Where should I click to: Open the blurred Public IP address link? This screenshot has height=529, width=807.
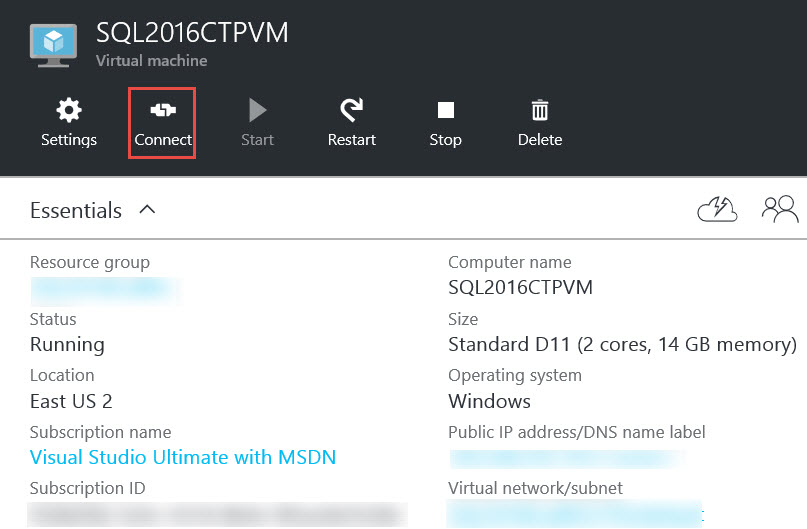pyautogui.click(x=567, y=459)
